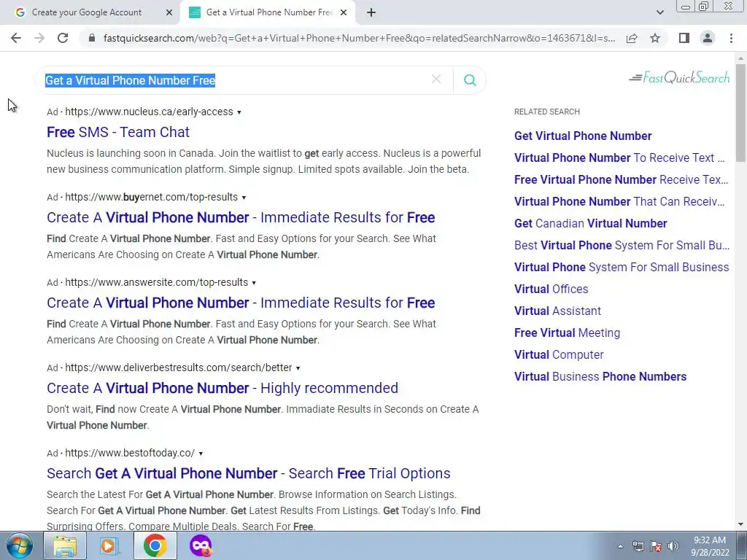Click the browser address bar URL
The height and width of the screenshot is (560, 747).
tap(359, 38)
